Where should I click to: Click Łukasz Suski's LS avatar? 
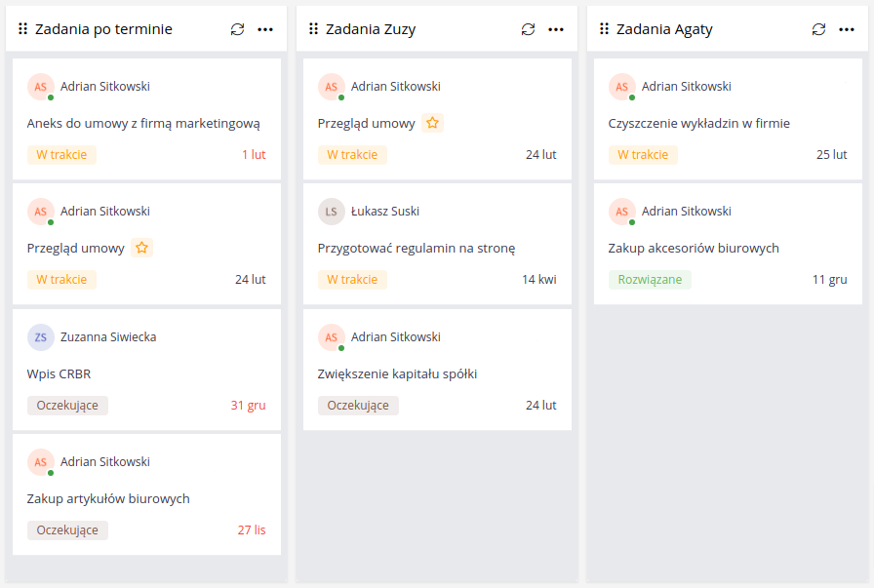pos(332,212)
